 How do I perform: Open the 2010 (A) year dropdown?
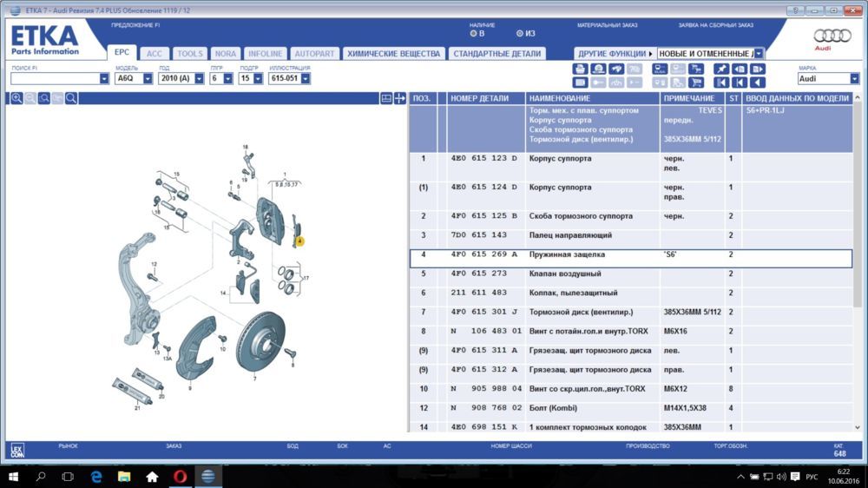[x=200, y=79]
